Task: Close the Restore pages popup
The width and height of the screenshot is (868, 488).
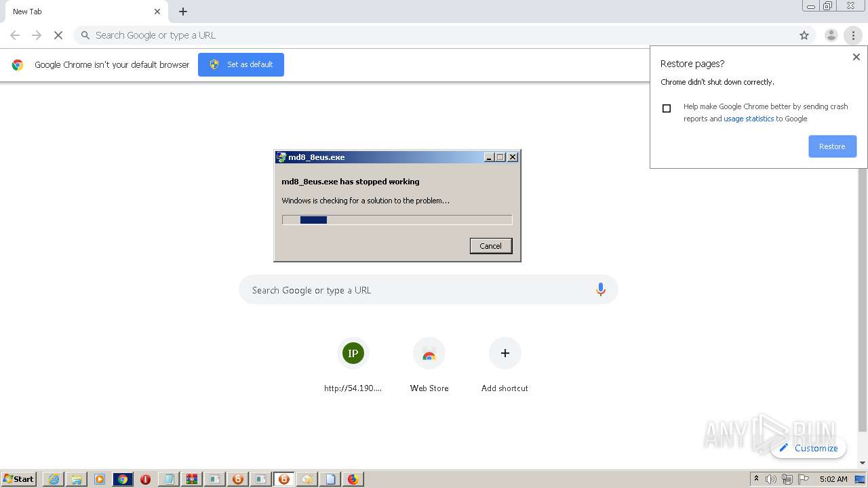Action: pyautogui.click(x=856, y=57)
